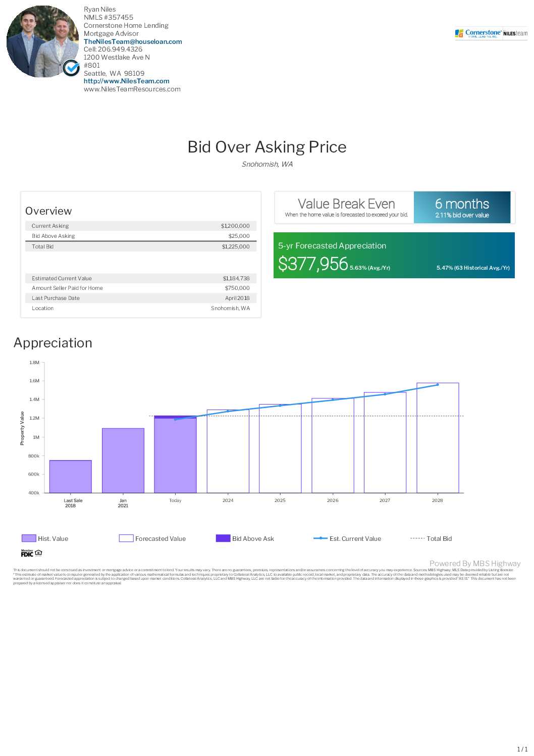
Task: Click the Total Bid row in Overview
Action: 141,246
